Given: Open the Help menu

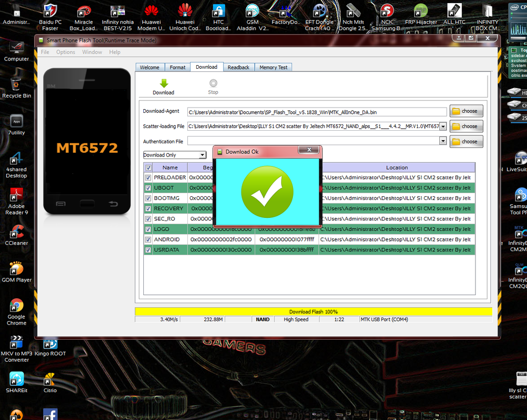Looking at the screenshot, I should [x=114, y=52].
